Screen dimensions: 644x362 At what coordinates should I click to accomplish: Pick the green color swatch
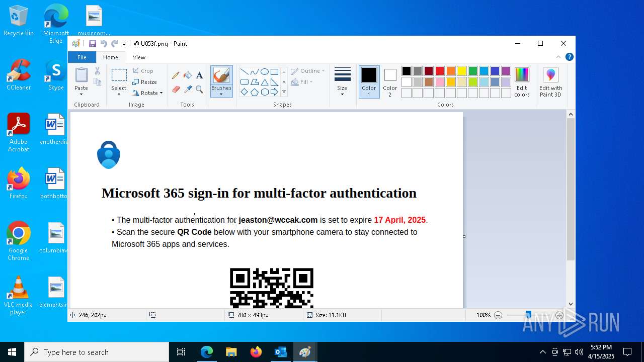(x=473, y=71)
